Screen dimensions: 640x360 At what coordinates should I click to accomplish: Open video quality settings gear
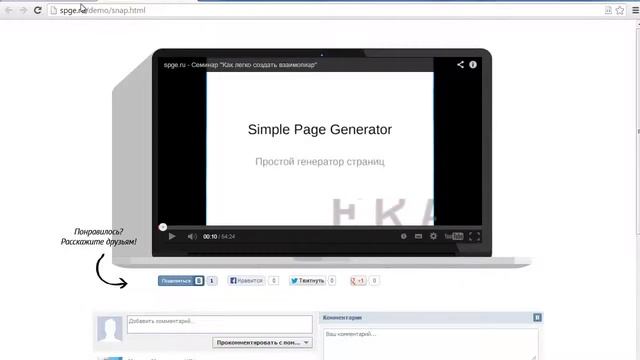click(433, 236)
